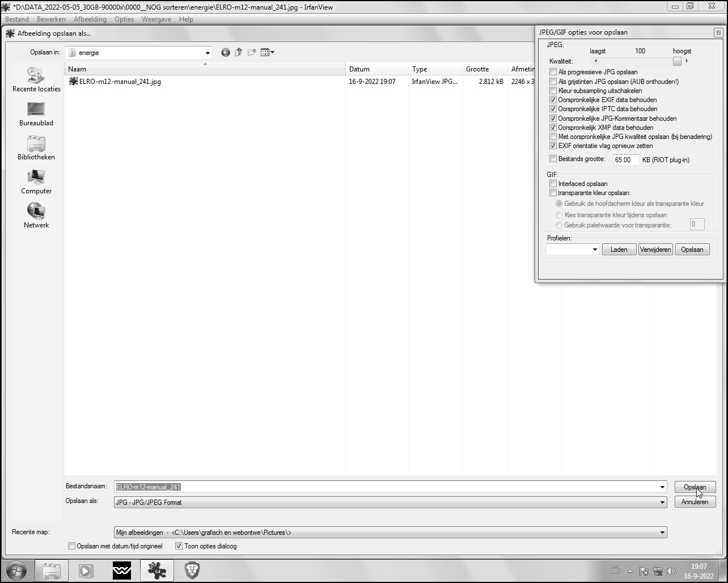This screenshot has height=583, width=728.
Task: Enable Als grijstinten JPG opslaan
Action: tap(553, 82)
